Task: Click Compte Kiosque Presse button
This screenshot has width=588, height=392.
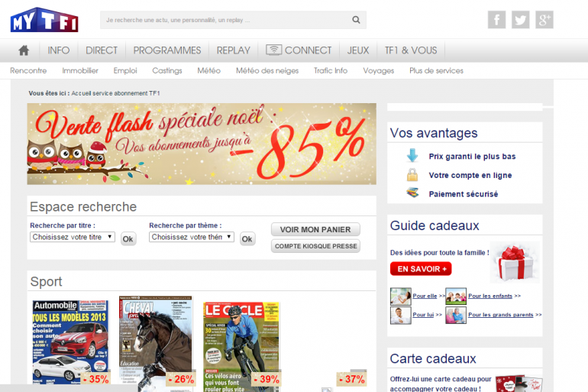Action: click(315, 246)
